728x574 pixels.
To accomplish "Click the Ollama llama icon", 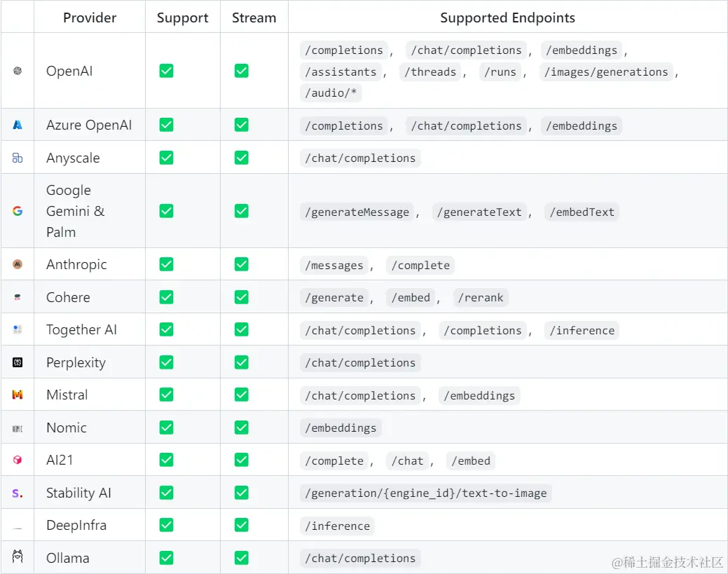I will [x=18, y=556].
